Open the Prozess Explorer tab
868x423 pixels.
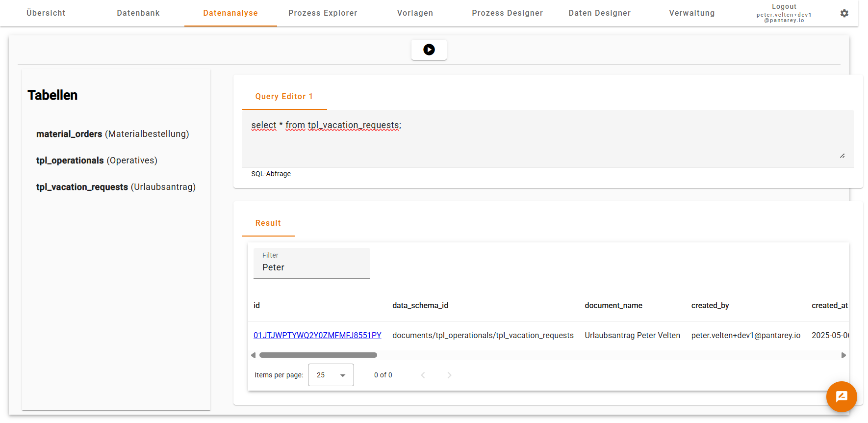coord(322,13)
